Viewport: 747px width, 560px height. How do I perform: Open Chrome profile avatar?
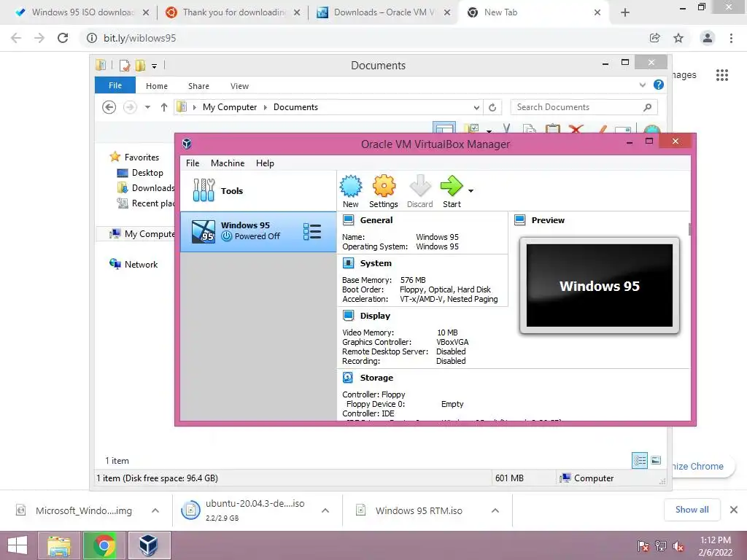point(708,38)
